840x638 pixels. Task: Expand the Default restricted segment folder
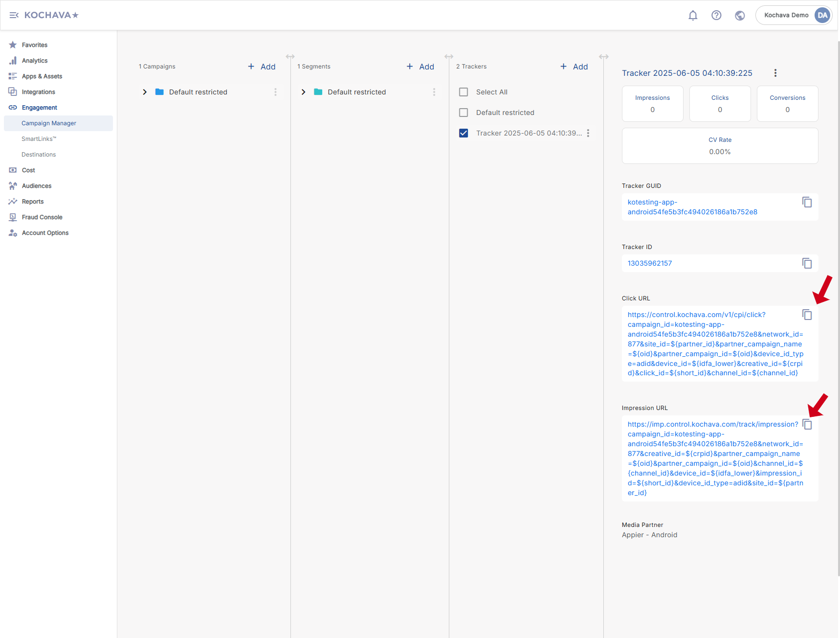tap(303, 92)
